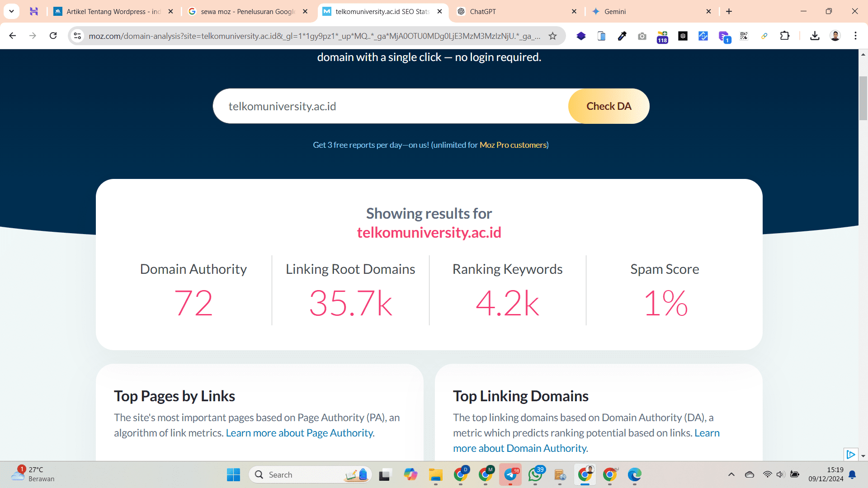Click the Check DA button
Screen dimensions: 868x488
[x=609, y=106]
